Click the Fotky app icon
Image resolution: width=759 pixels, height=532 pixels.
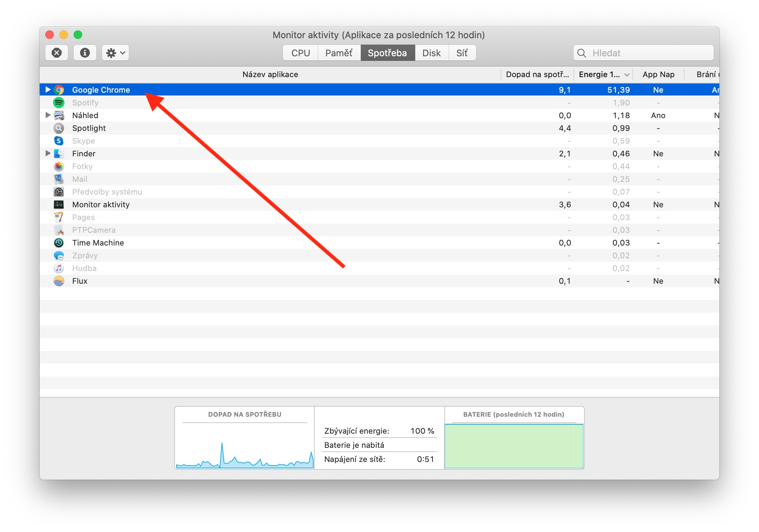click(x=59, y=166)
